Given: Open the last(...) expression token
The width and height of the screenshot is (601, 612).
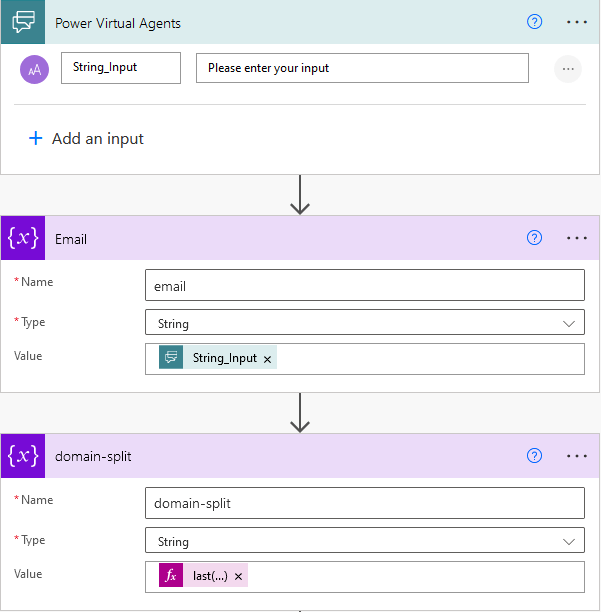Looking at the screenshot, I should pyautogui.click(x=203, y=575).
